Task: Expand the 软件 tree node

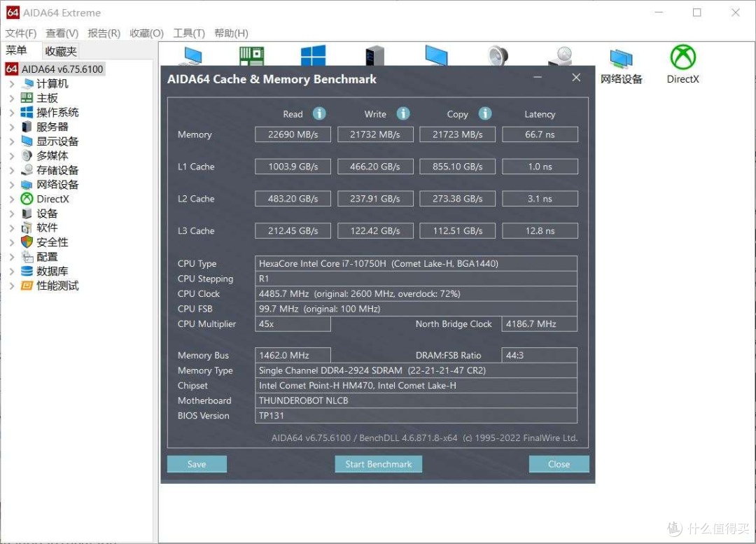Action: click(12, 228)
